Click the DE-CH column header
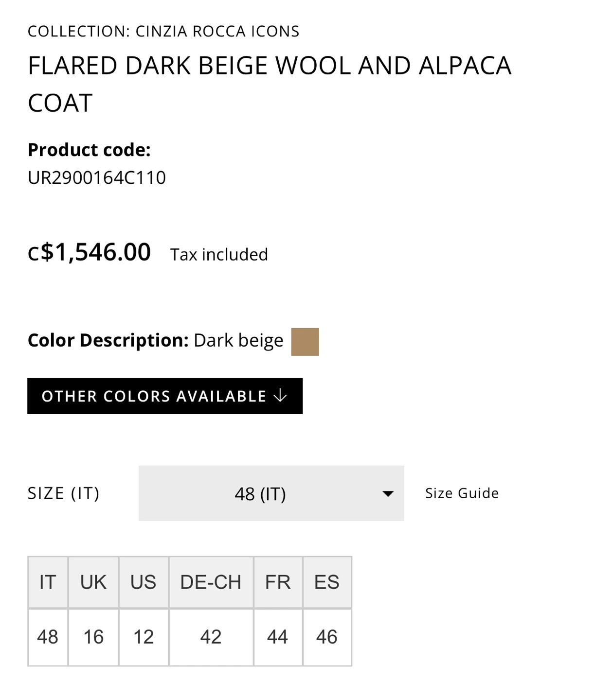 211,582
